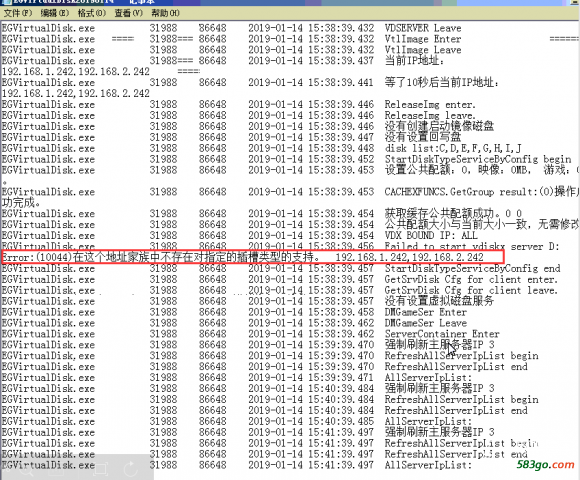Viewport: 580px width, 480px height.
Task: Open the 编辑(E) menu
Action: pyautogui.click(x=55, y=13)
